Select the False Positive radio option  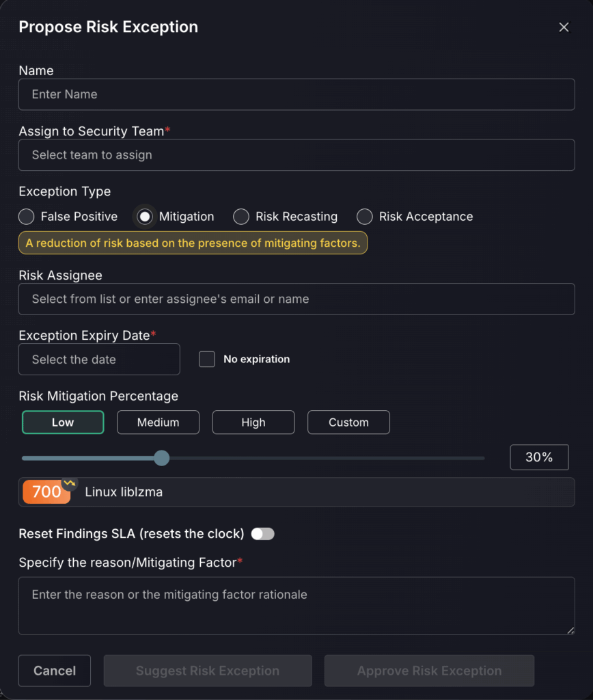click(x=27, y=217)
